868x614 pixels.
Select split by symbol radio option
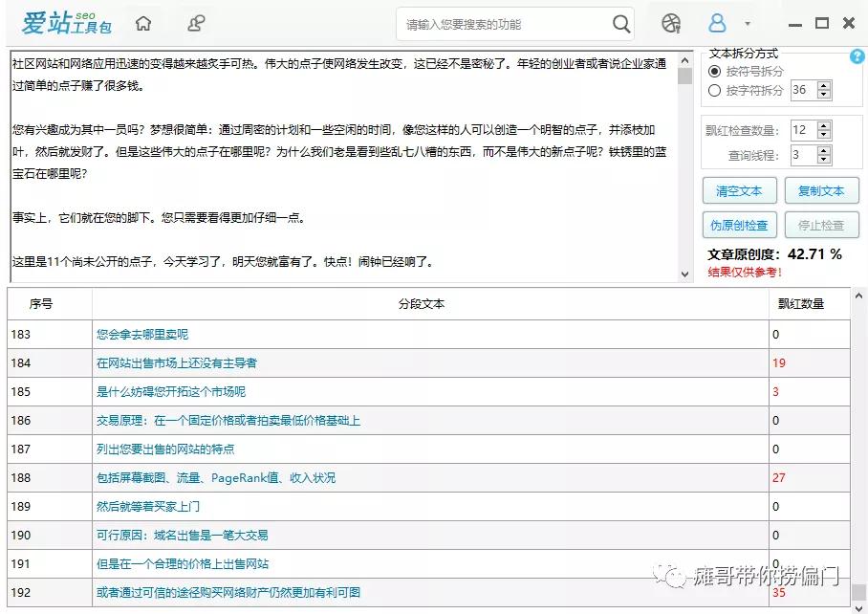tap(714, 72)
